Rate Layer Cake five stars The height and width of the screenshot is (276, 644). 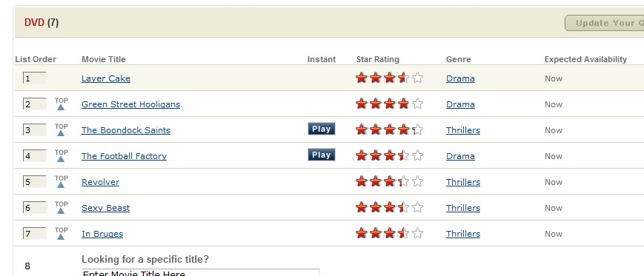click(x=417, y=78)
